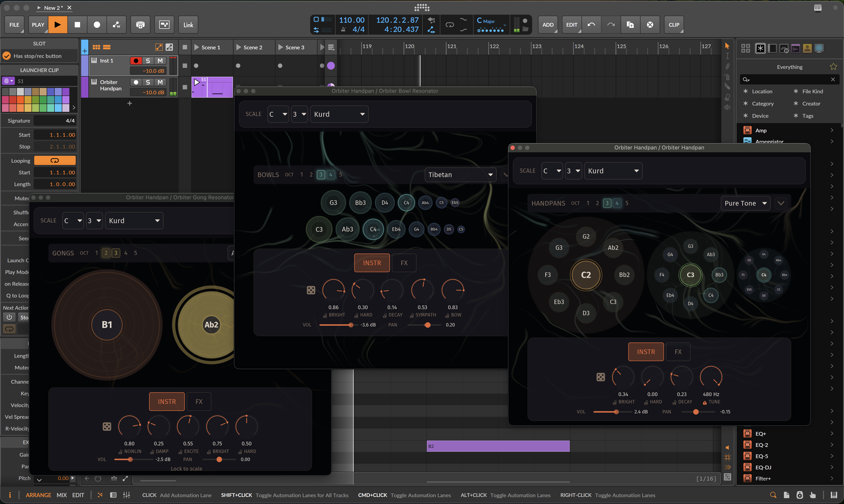Open the PLAY menu
Image resolution: width=844 pixels, height=504 pixels.
point(38,24)
